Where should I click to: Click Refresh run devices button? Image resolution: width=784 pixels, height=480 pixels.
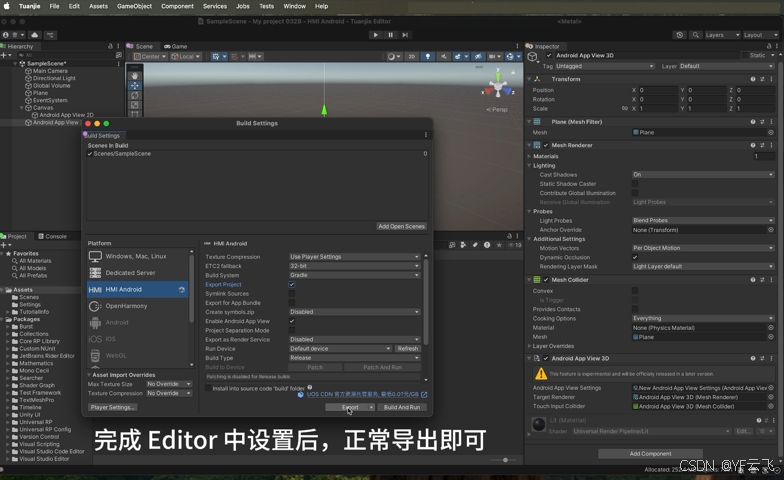click(408, 348)
